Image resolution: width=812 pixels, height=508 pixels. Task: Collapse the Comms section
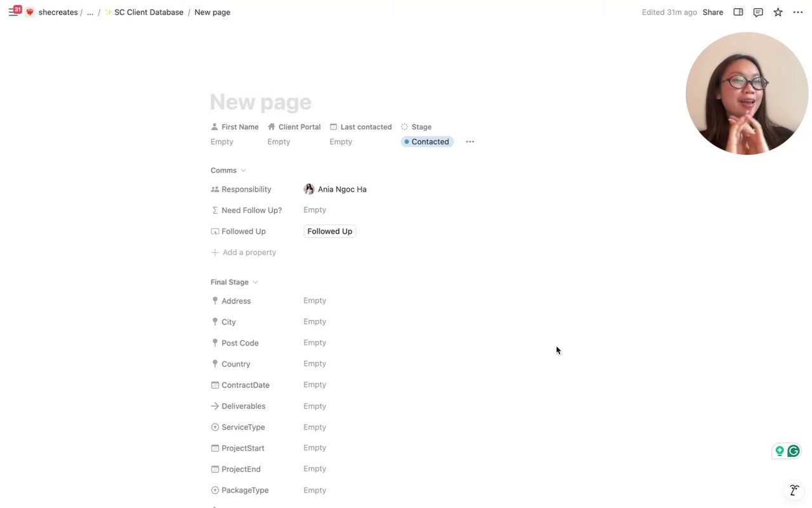tap(228, 170)
